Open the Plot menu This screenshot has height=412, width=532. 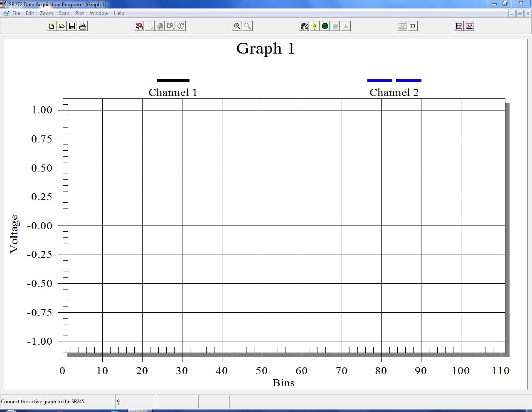[79, 13]
